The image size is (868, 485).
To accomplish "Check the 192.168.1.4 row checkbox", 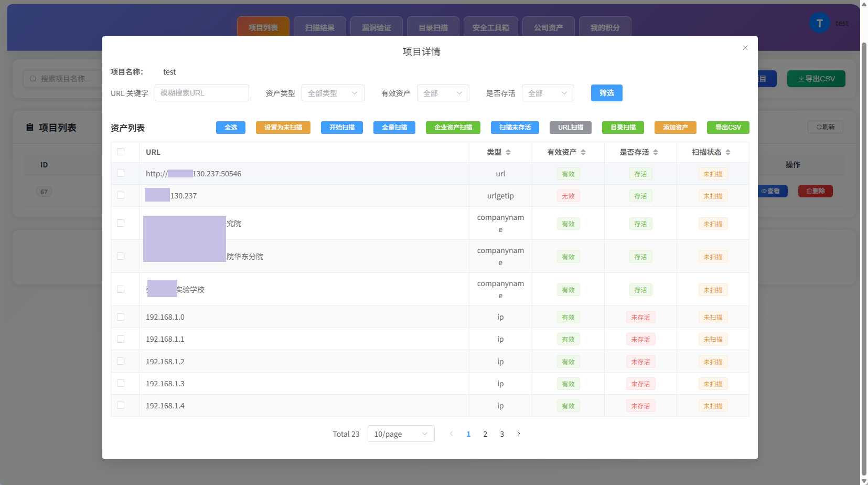I will pyautogui.click(x=121, y=405).
